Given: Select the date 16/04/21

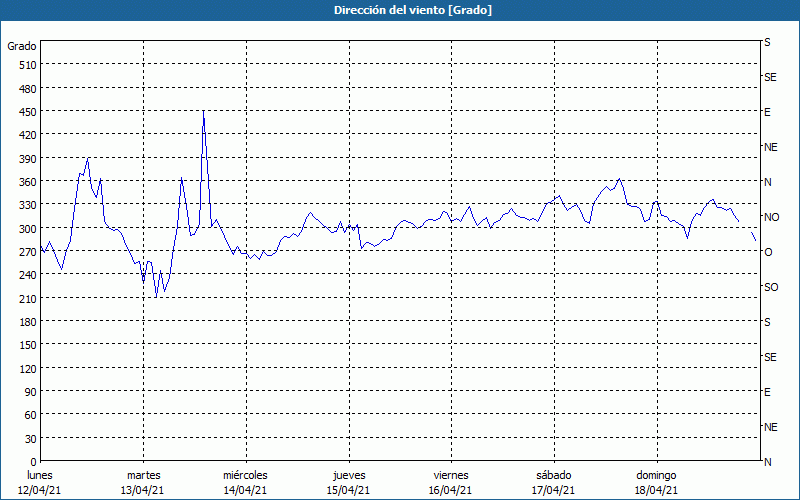Looking at the screenshot, I should pos(451,490).
